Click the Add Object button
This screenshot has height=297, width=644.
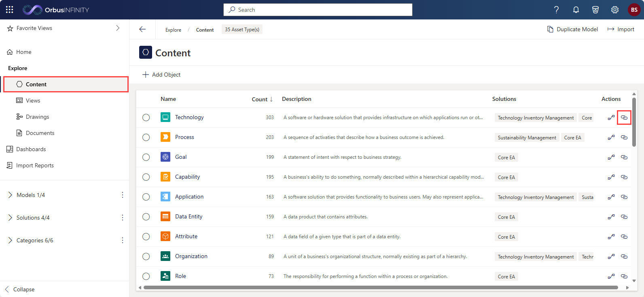(x=161, y=75)
